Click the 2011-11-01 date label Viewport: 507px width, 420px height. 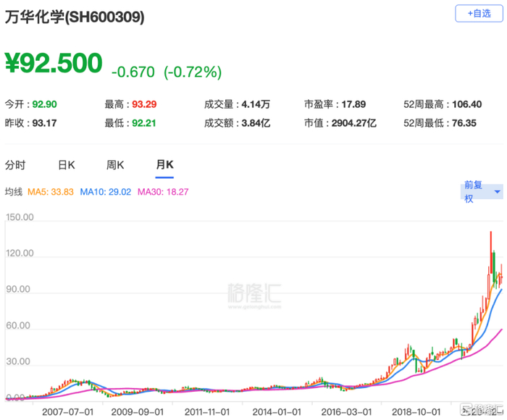pyautogui.click(x=207, y=412)
